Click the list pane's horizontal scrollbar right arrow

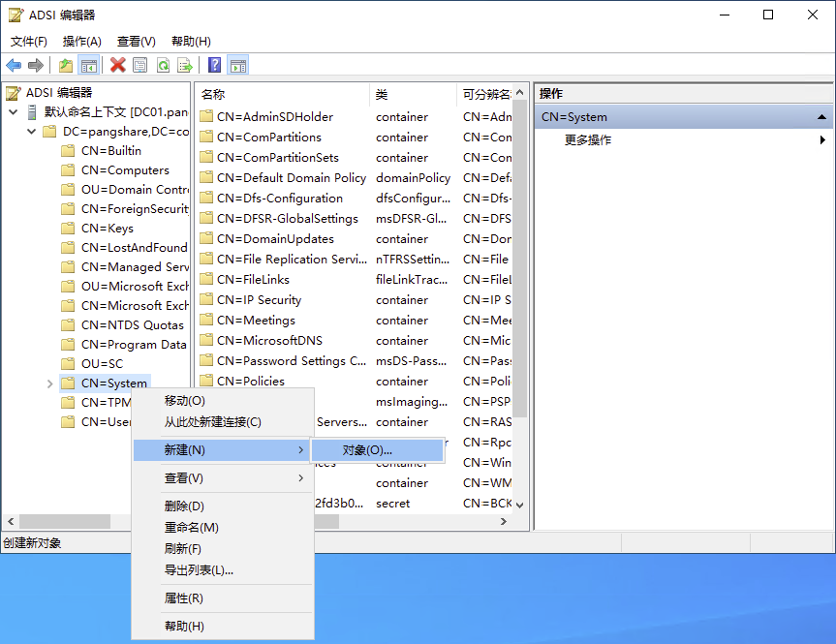pyautogui.click(x=504, y=521)
